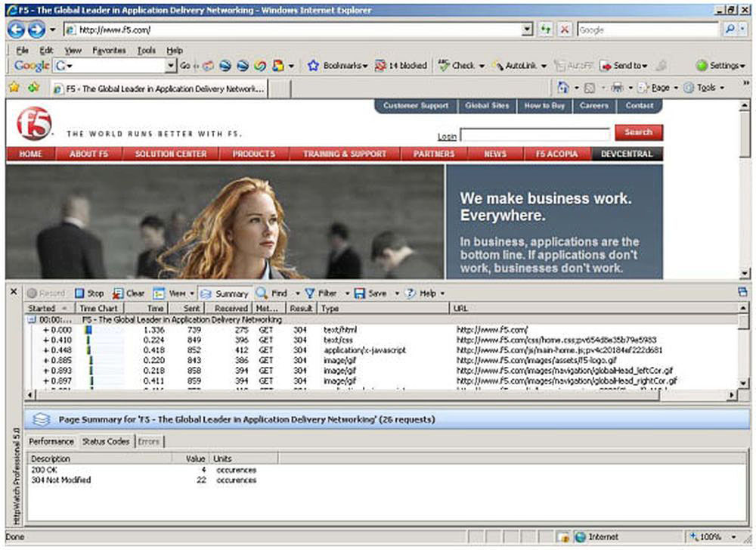Open the IE search provider dropdown arrow
The width and height of the screenshot is (756, 550).
(x=742, y=30)
